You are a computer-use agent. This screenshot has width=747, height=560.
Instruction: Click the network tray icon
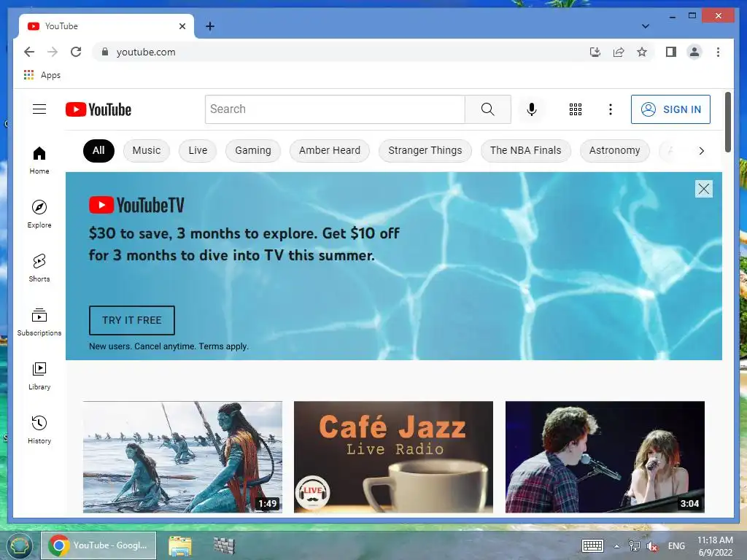(634, 546)
